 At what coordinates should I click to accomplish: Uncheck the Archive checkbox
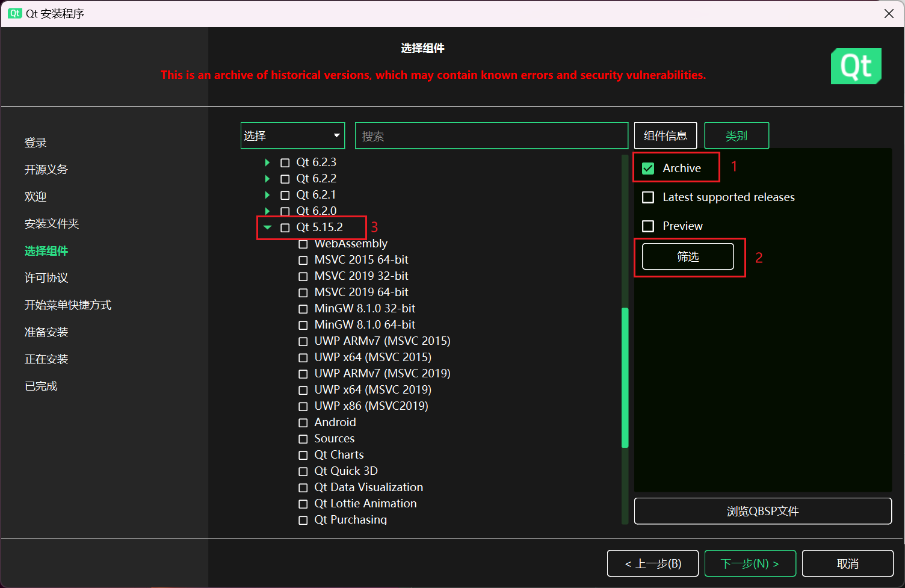[648, 169]
